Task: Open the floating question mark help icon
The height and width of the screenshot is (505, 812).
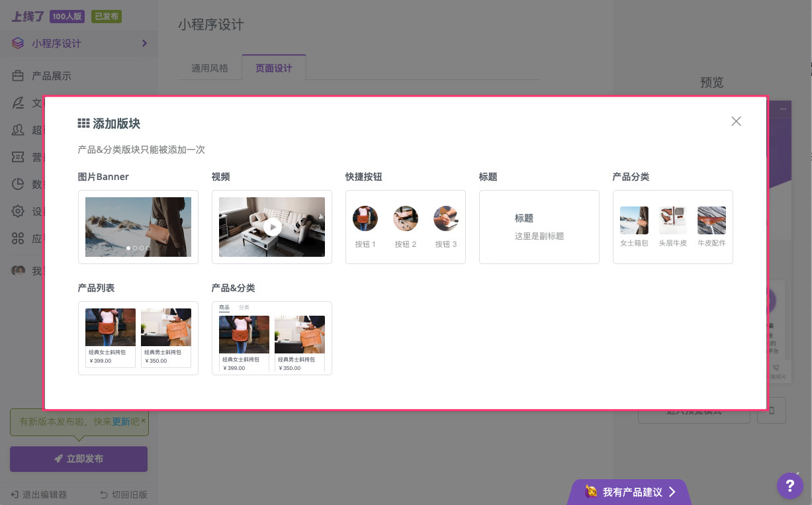Action: pos(789,485)
